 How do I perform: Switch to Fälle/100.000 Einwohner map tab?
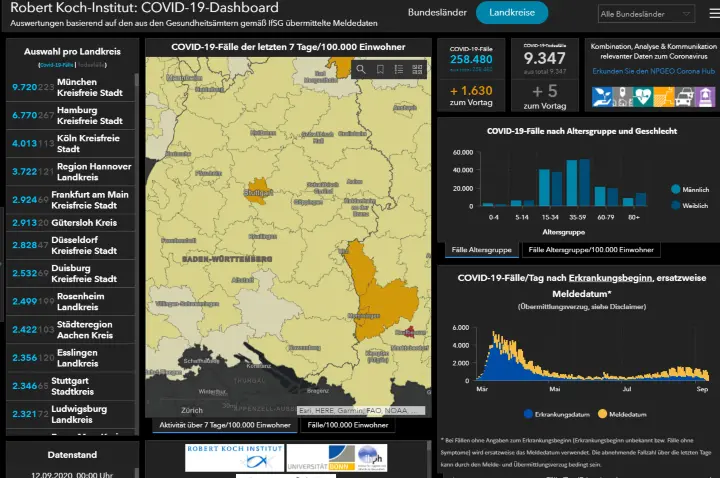pos(347,425)
